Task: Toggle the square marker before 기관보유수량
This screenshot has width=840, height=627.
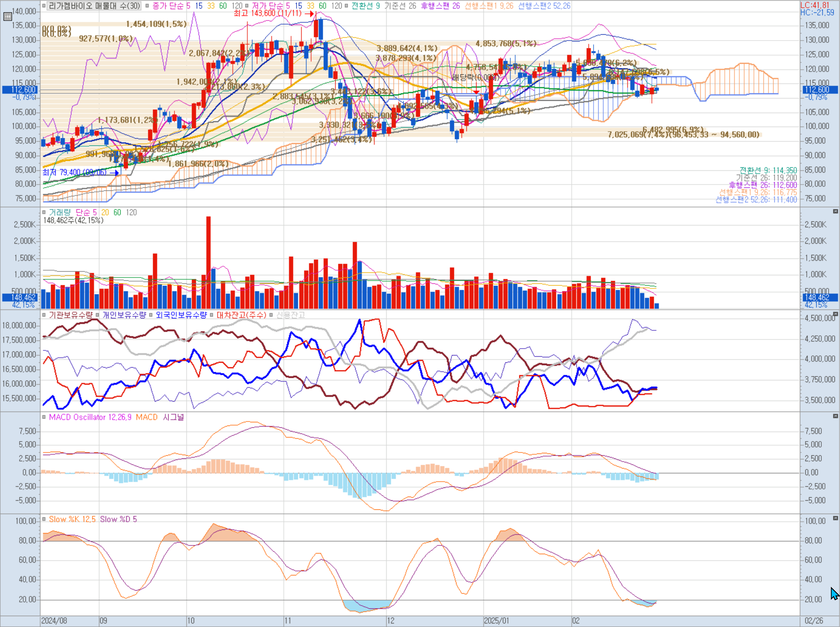Action: 44,315
